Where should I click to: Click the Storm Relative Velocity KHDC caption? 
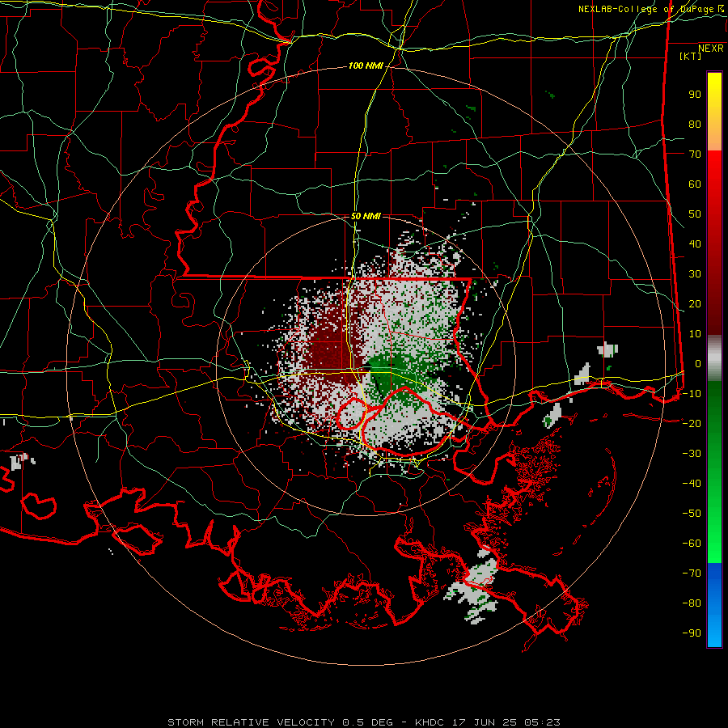pos(363,722)
